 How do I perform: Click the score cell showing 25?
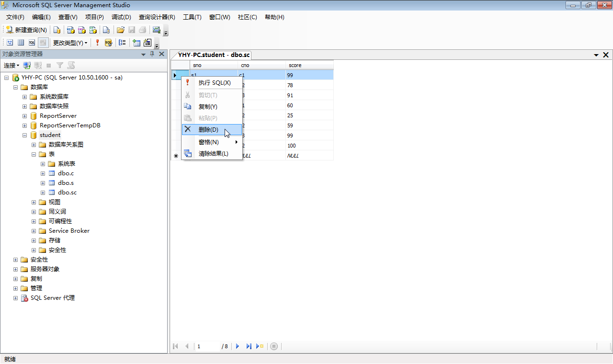pos(309,115)
